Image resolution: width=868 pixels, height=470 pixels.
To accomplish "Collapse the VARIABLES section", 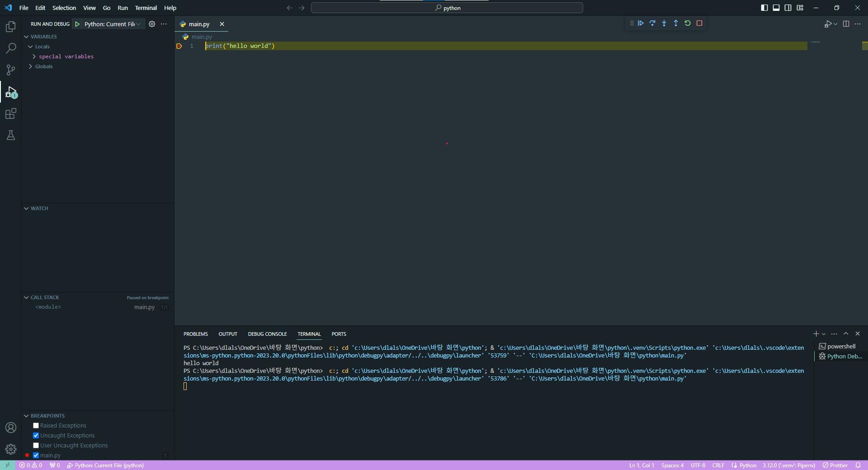I will click(x=26, y=37).
